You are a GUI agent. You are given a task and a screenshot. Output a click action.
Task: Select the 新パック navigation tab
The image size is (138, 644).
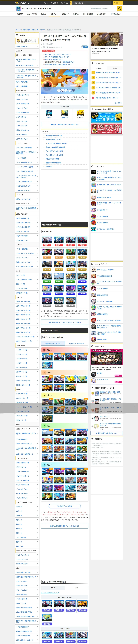pos(44,14)
